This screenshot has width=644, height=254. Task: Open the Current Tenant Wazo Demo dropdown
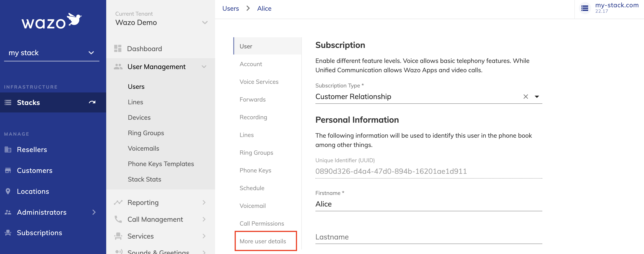205,22
